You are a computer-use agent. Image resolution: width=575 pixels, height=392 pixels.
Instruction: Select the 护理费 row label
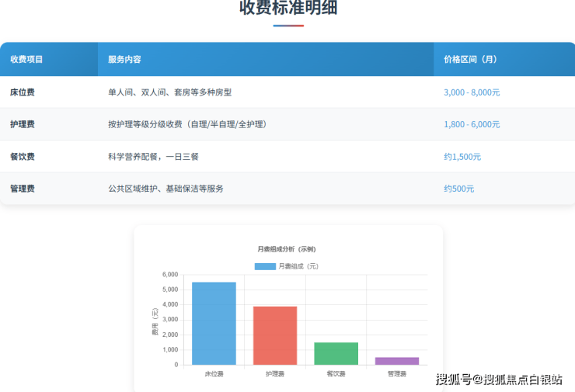(x=23, y=124)
